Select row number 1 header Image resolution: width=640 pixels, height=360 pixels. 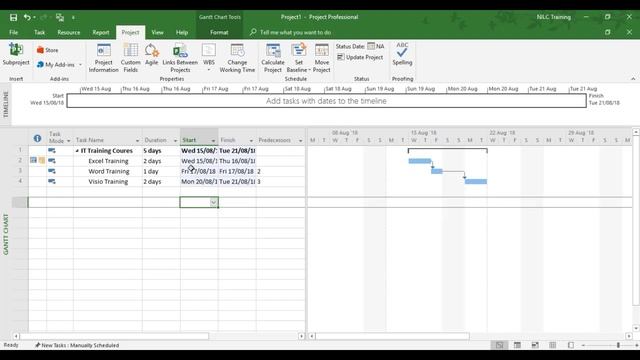(20, 150)
